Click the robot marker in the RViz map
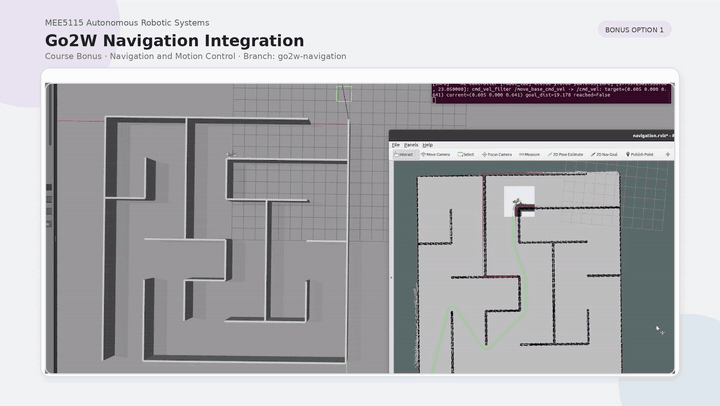 point(517,202)
